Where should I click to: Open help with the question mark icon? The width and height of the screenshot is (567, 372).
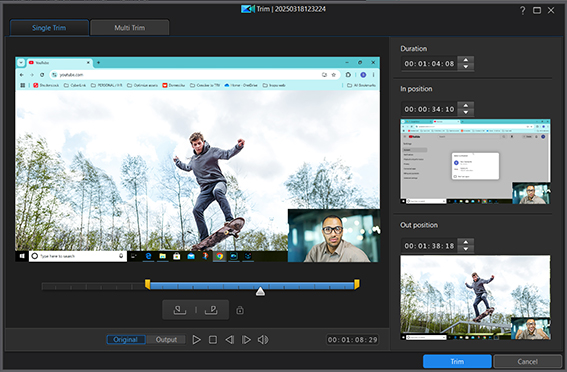[x=523, y=10]
